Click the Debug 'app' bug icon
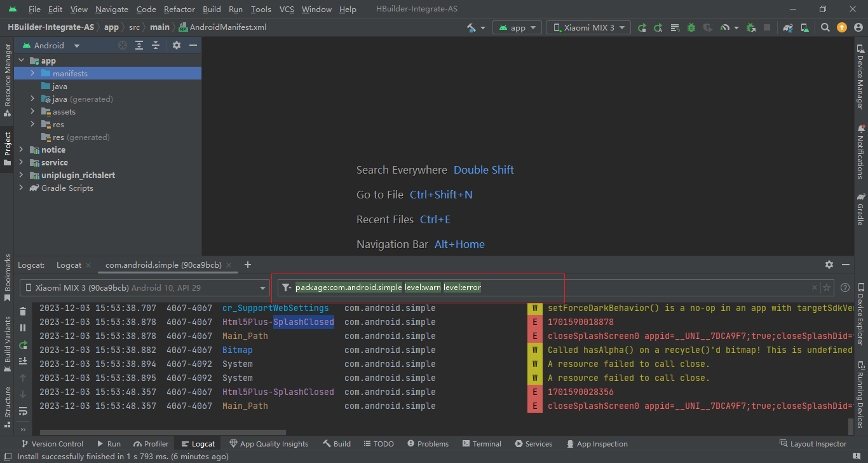 click(x=691, y=27)
